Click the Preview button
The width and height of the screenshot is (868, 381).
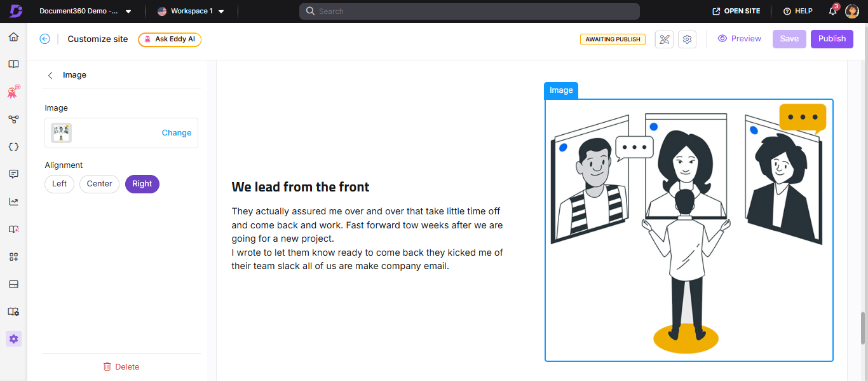click(x=739, y=39)
